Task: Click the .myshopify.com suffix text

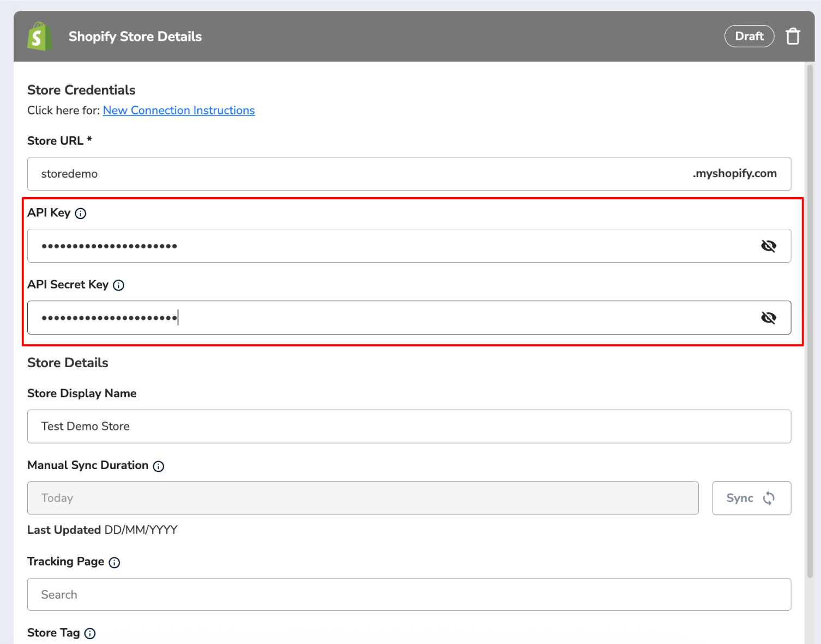Action: 735,173
